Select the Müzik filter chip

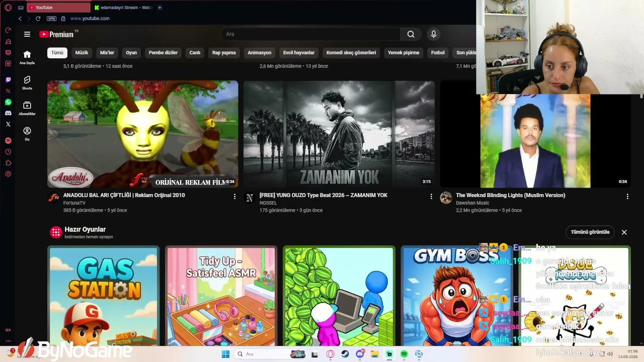pos(82,53)
